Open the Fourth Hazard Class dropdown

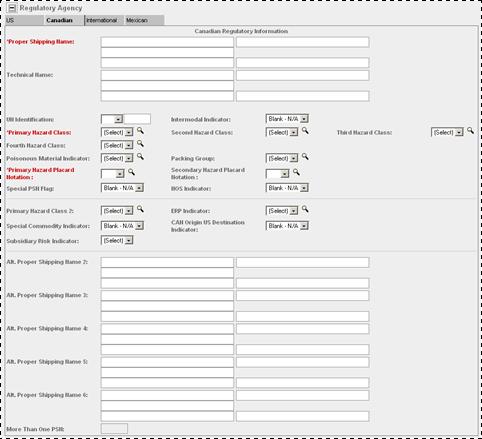pyautogui.click(x=117, y=145)
